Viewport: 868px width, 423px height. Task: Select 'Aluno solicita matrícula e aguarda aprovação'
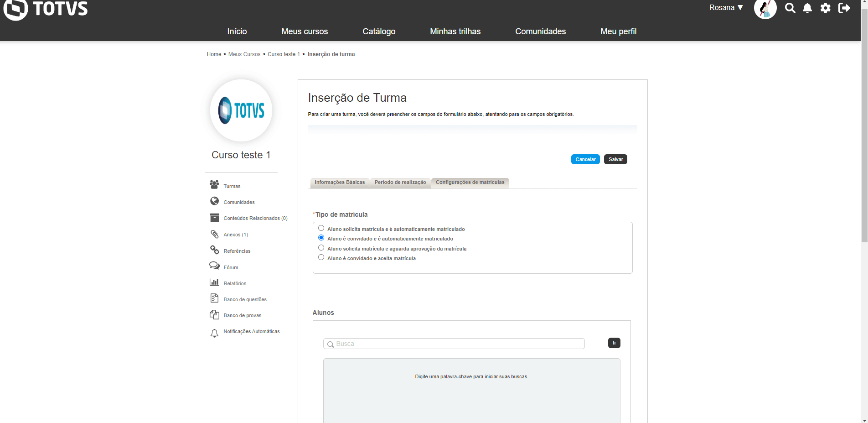point(321,248)
